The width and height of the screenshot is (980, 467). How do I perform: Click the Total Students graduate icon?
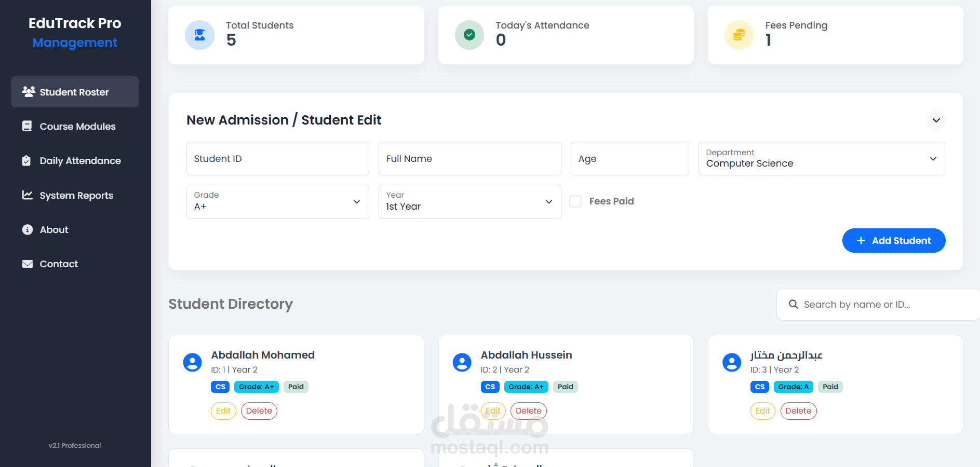pos(199,35)
